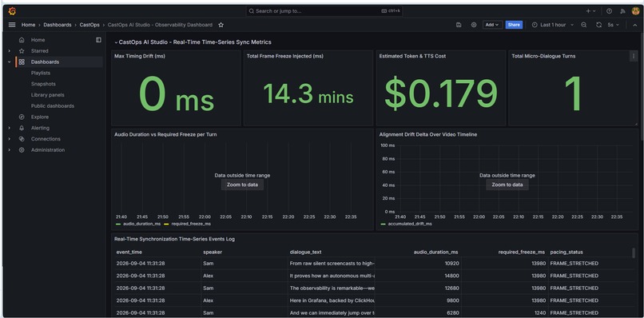The height and width of the screenshot is (318, 644).
Task: Collapse the top toolbar with chevron
Action: tap(634, 25)
